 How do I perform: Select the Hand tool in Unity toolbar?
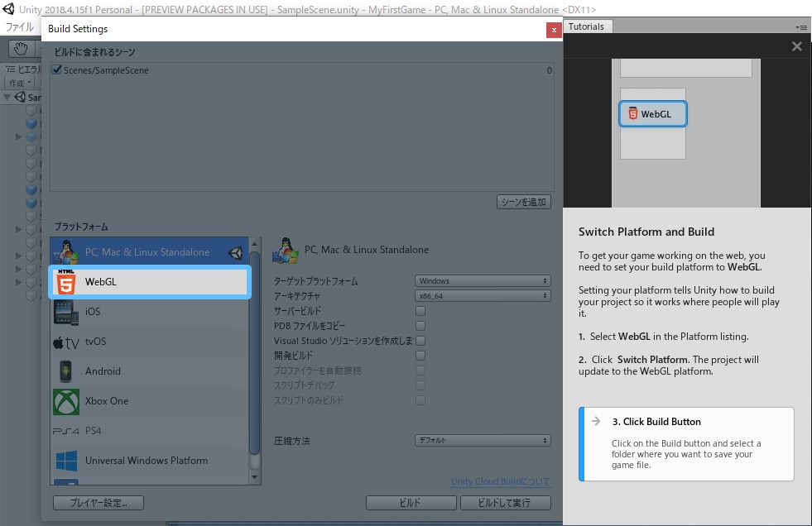(21, 49)
